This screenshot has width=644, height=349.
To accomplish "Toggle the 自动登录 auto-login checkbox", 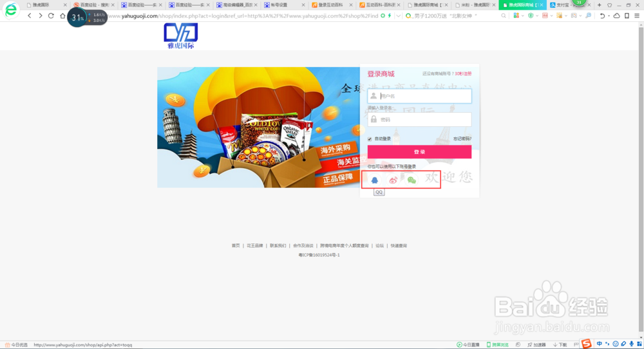I will point(370,139).
